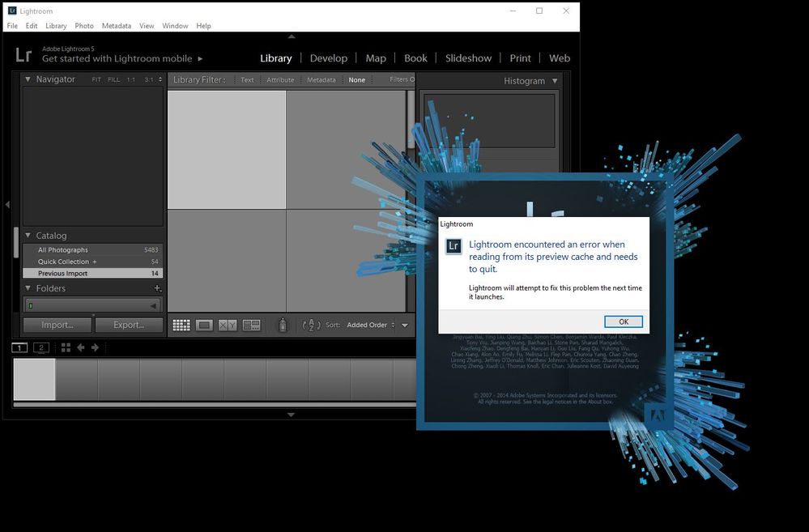Select main window button 1

19,348
